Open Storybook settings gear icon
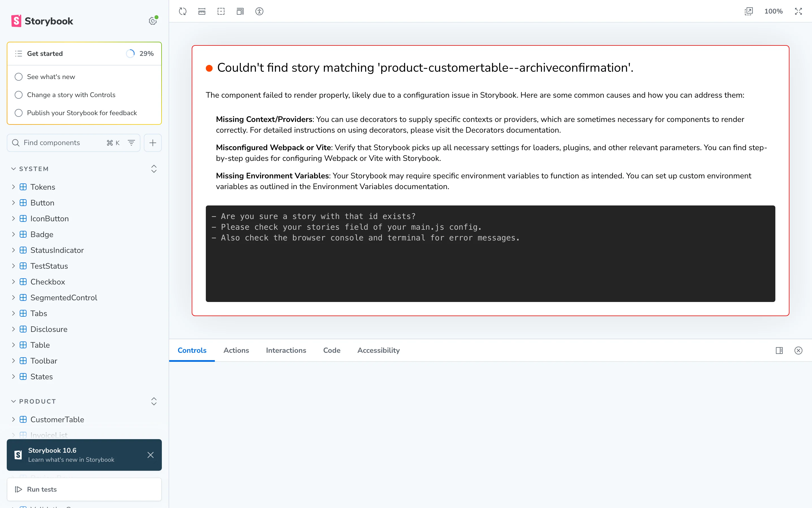 (x=153, y=21)
